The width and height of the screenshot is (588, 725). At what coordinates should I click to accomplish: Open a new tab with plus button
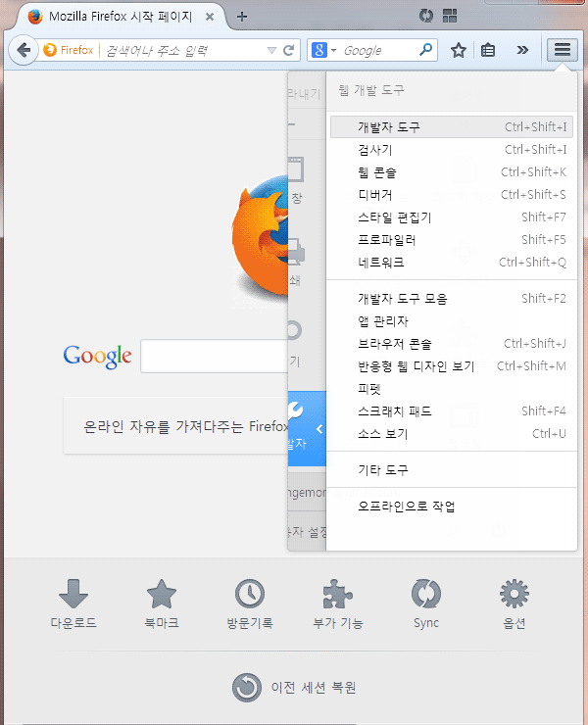pyautogui.click(x=241, y=17)
